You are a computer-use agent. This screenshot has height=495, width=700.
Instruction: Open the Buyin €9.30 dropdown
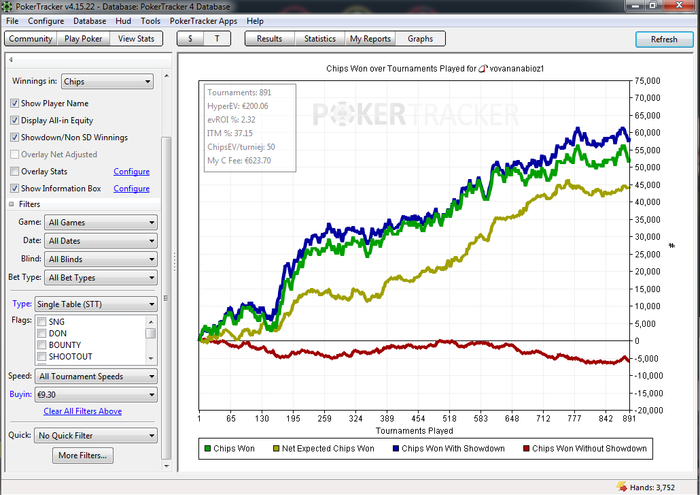96,395
